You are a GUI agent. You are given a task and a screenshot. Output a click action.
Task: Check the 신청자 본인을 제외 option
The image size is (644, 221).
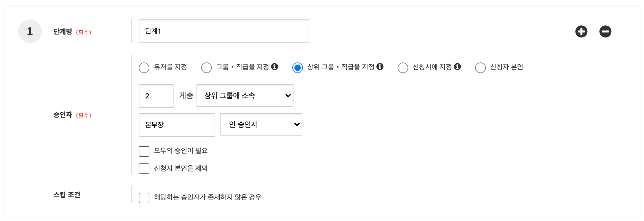tap(144, 169)
